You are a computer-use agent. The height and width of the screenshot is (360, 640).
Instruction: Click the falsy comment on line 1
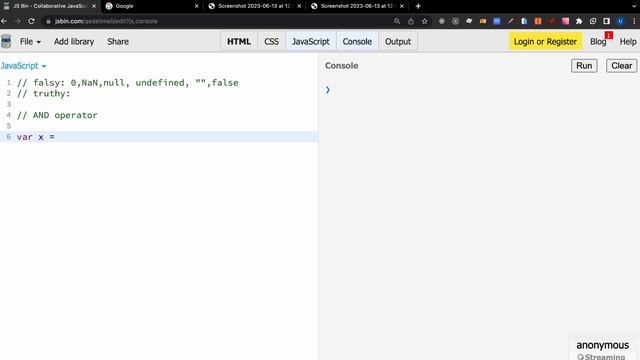pyautogui.click(x=128, y=83)
